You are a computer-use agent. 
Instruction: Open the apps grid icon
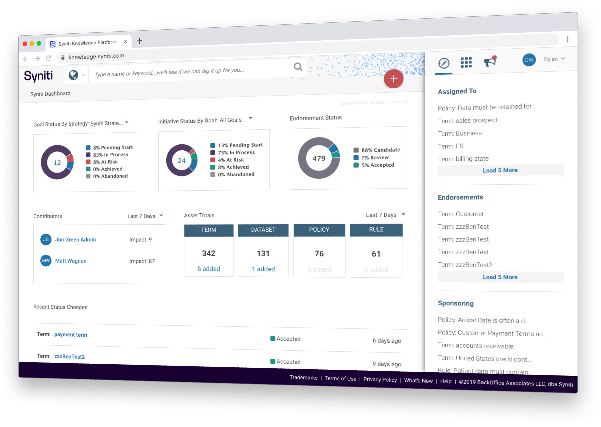(467, 62)
